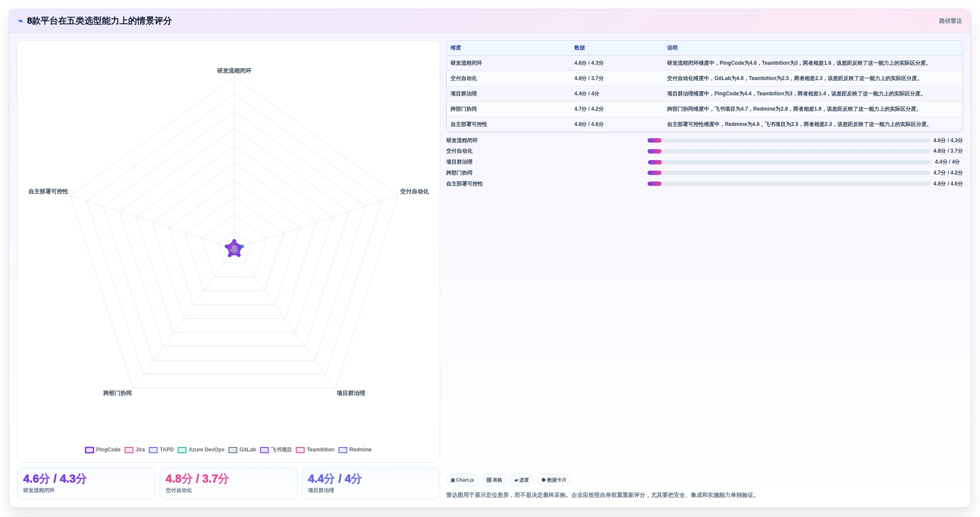Toggle the 飞书项目 legend entry

pos(276,450)
